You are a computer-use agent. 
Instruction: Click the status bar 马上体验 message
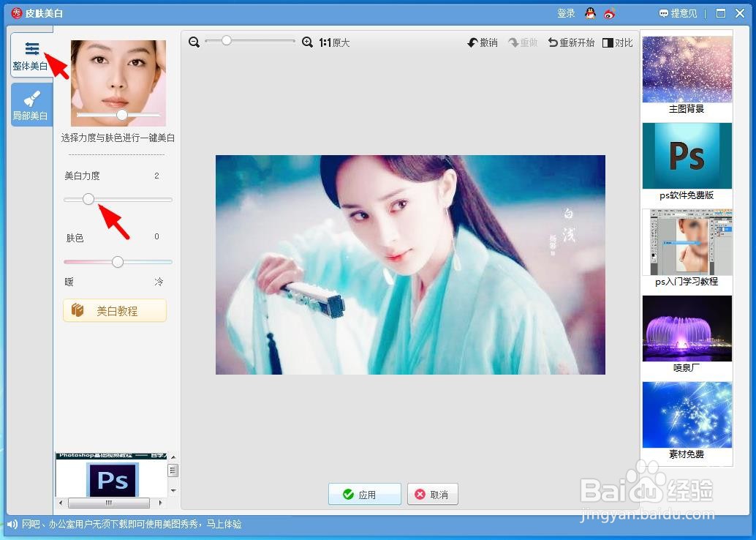[224, 524]
